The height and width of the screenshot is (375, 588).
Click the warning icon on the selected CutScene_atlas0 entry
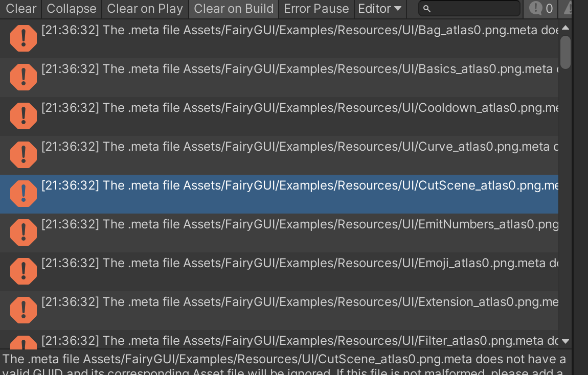(x=23, y=194)
